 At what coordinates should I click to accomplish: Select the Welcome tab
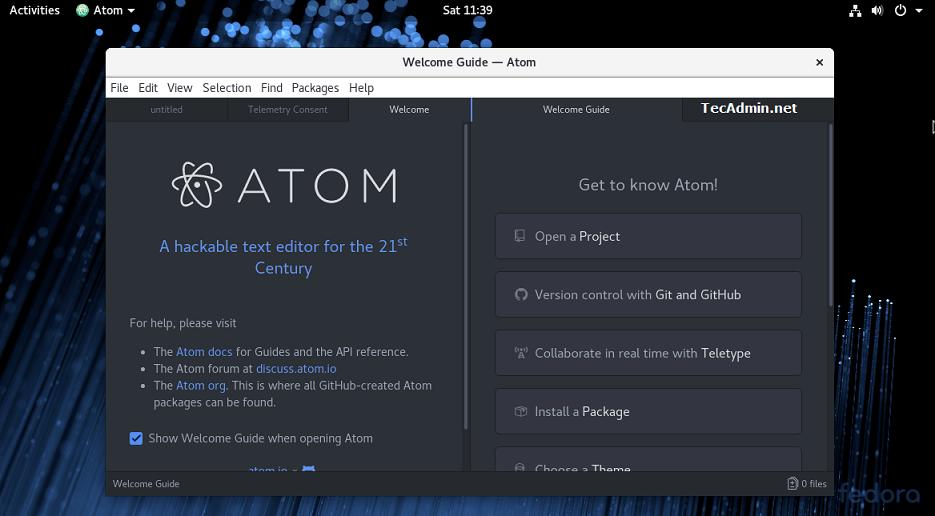coord(409,110)
